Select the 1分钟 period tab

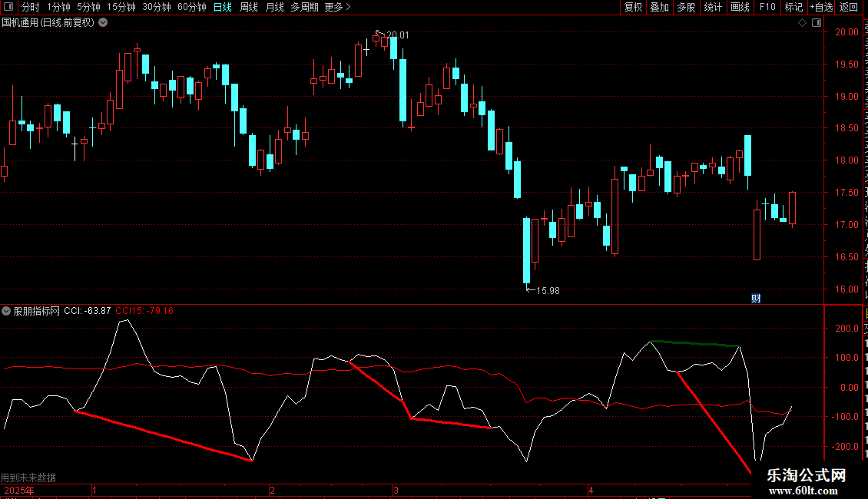pos(58,7)
